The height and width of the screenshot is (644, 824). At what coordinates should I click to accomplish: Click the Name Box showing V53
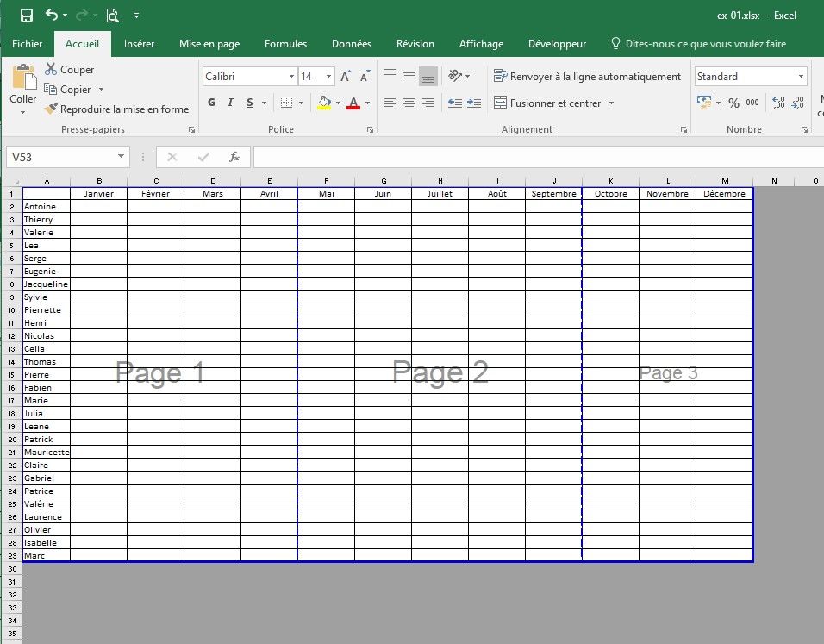pos(60,157)
